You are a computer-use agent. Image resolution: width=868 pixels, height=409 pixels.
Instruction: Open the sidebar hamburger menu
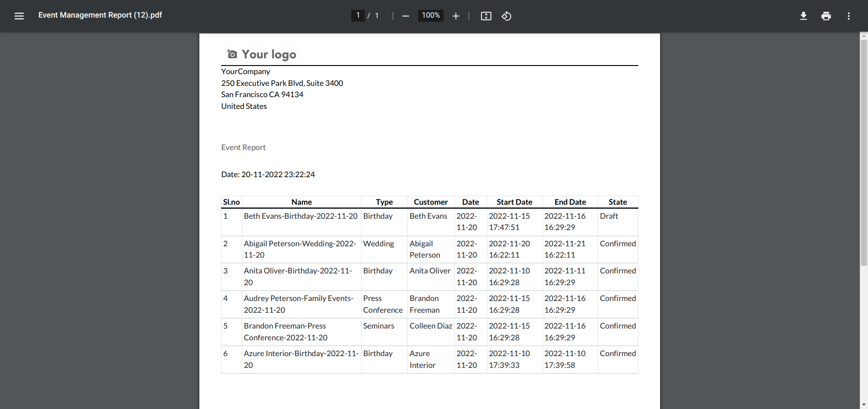19,16
